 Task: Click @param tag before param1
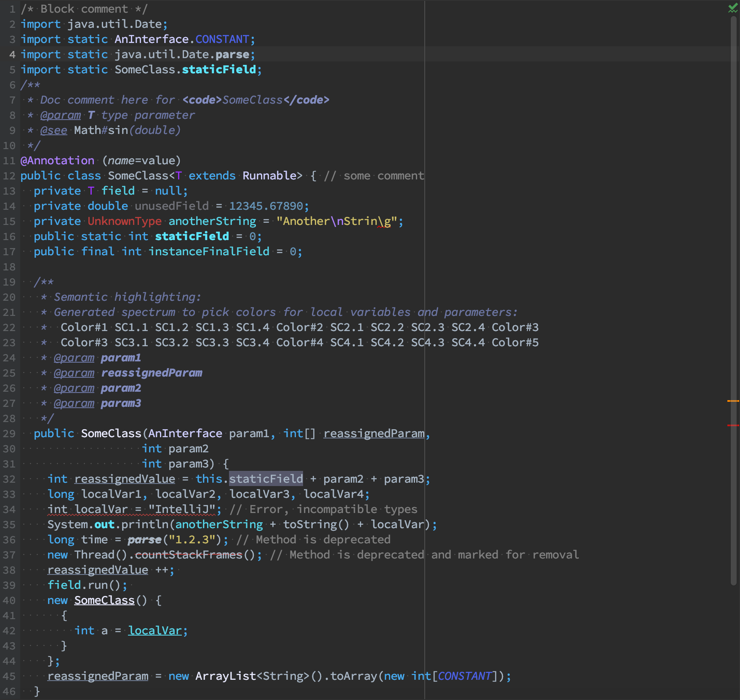[x=74, y=358]
